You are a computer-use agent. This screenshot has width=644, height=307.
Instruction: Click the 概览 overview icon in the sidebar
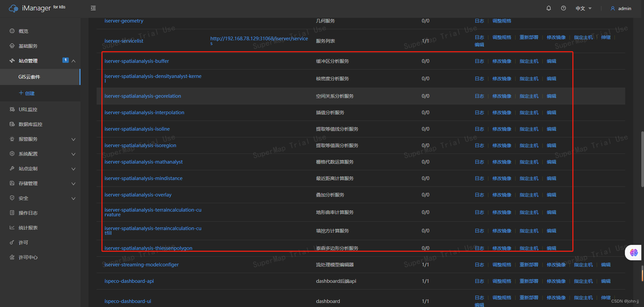pyautogui.click(x=12, y=31)
